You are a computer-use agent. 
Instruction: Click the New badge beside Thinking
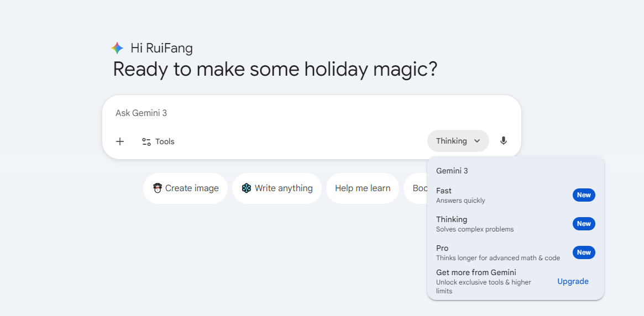pyautogui.click(x=584, y=224)
